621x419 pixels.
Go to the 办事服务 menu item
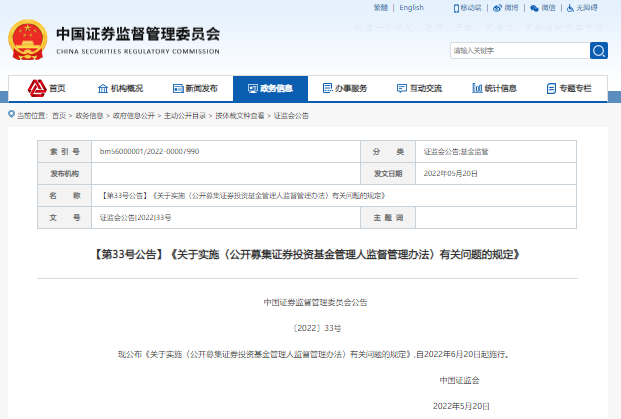coord(345,88)
